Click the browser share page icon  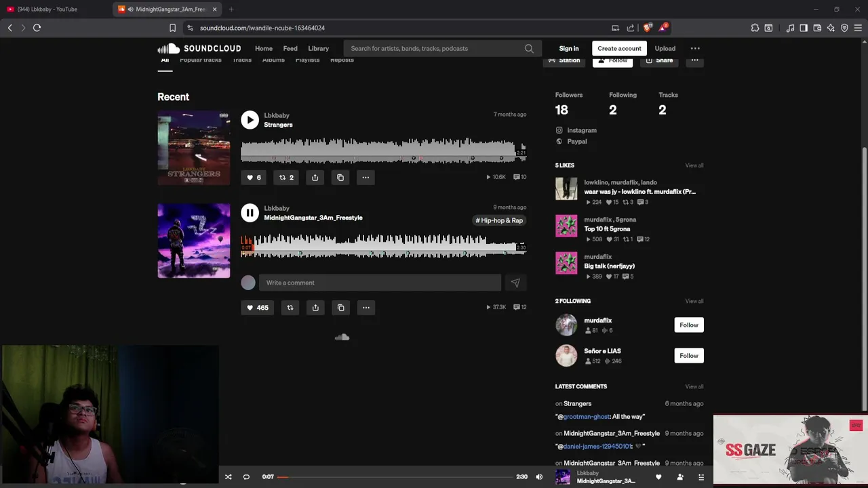[631, 28]
